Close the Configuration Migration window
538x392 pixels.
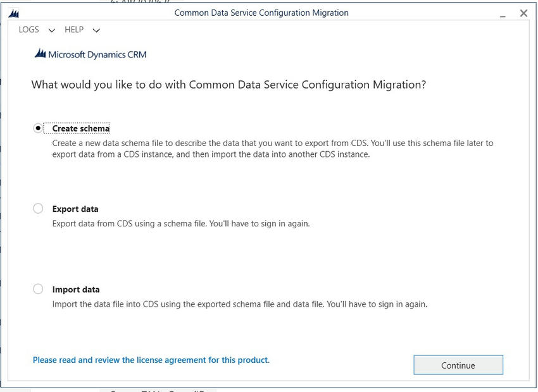click(x=523, y=13)
